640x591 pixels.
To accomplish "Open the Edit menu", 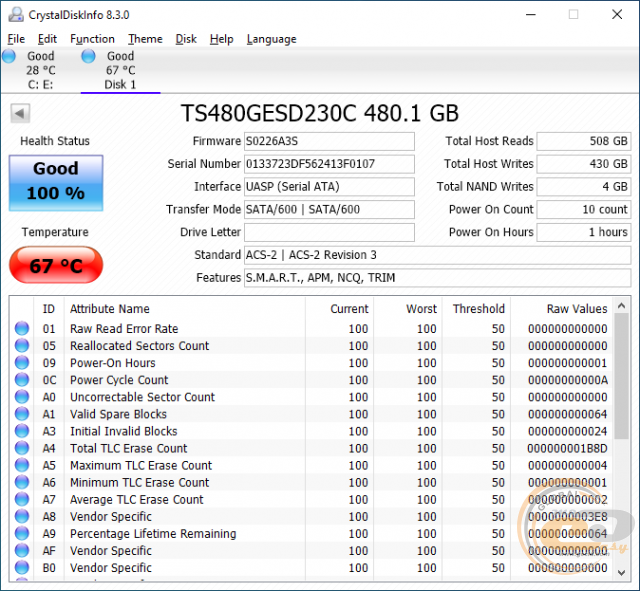I will tap(47, 39).
